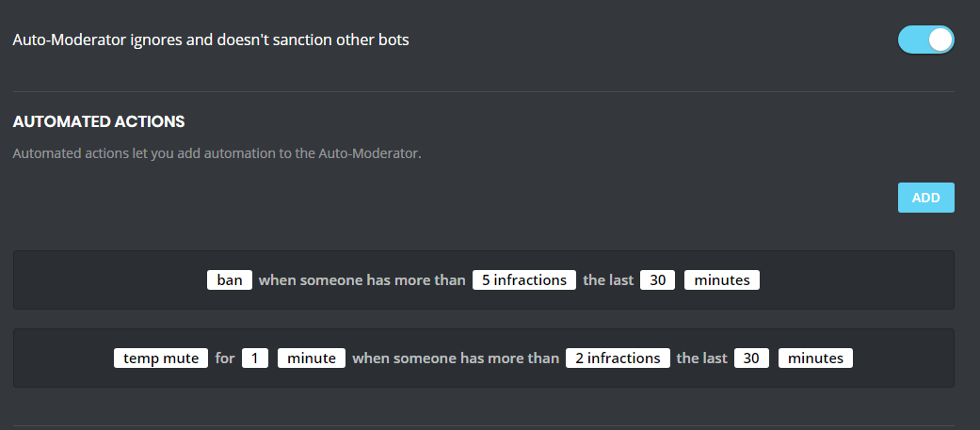Image resolution: width=980 pixels, height=430 pixels.
Task: Click the 'for' text in the temp mute rule
Action: click(x=225, y=358)
